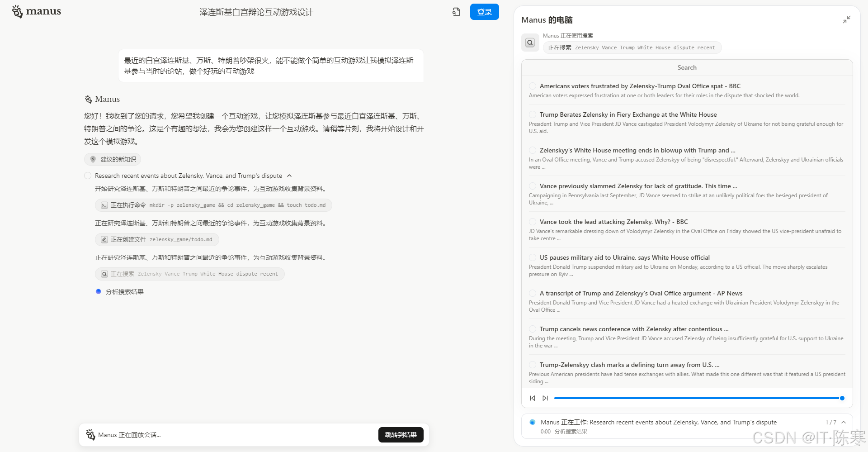This screenshot has height=452, width=868.
Task: Toggle the Research recent events task circle
Action: coord(88,176)
